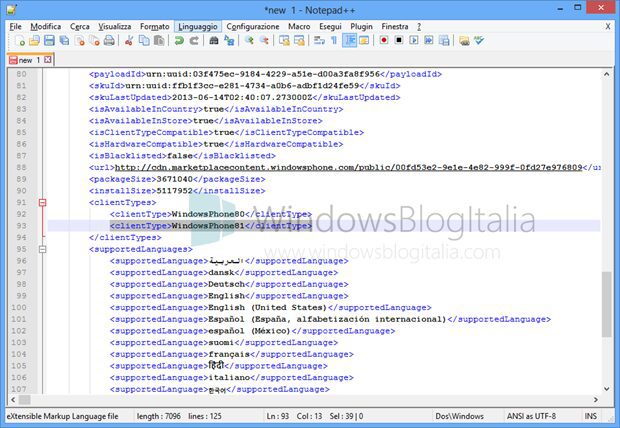This screenshot has height=428, width=620.
Task: Toggle the indent guide icon
Action: click(x=349, y=40)
